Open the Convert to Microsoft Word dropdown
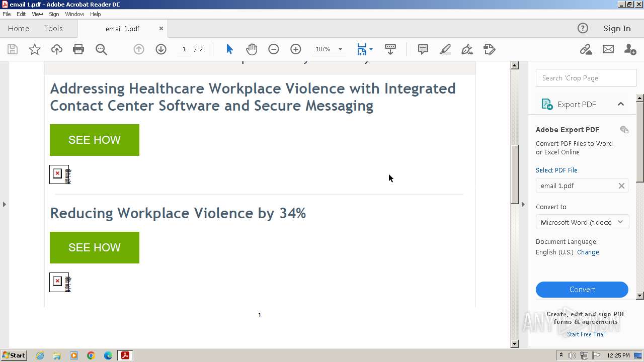This screenshot has width=644, height=362. point(583,222)
